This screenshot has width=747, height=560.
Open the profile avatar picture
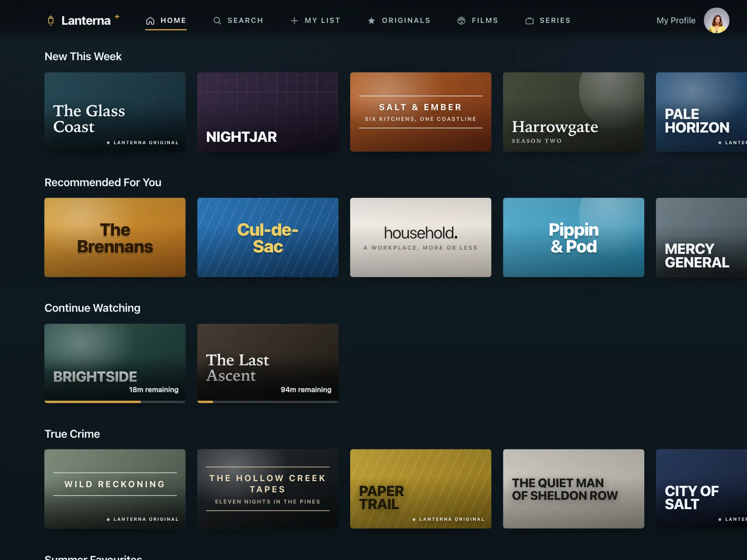(x=717, y=21)
